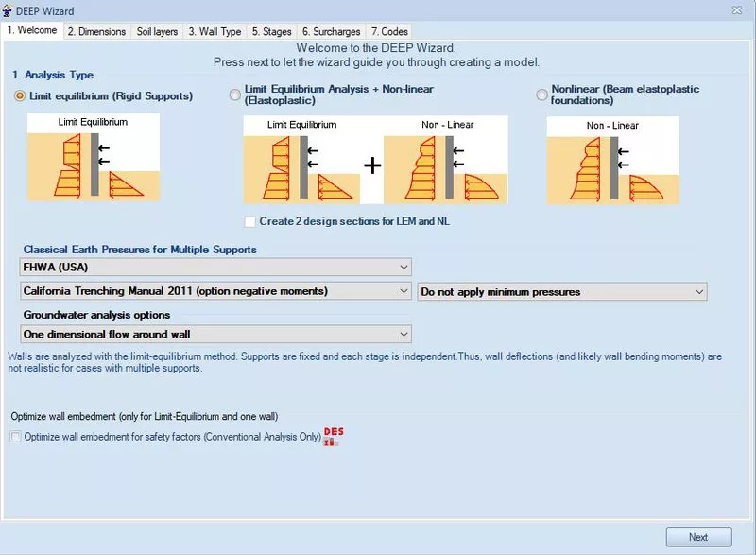The height and width of the screenshot is (555, 756).
Task: Switch to the 6. Surcharges tab
Action: (x=332, y=32)
